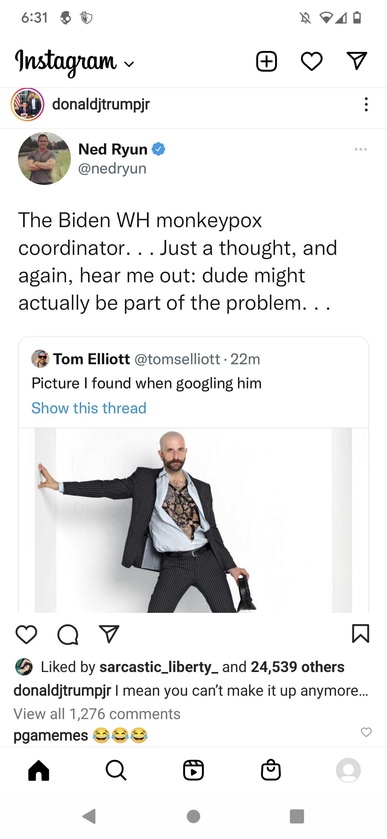
Task: Share post via paper plane icon below image
Action: coord(108,635)
